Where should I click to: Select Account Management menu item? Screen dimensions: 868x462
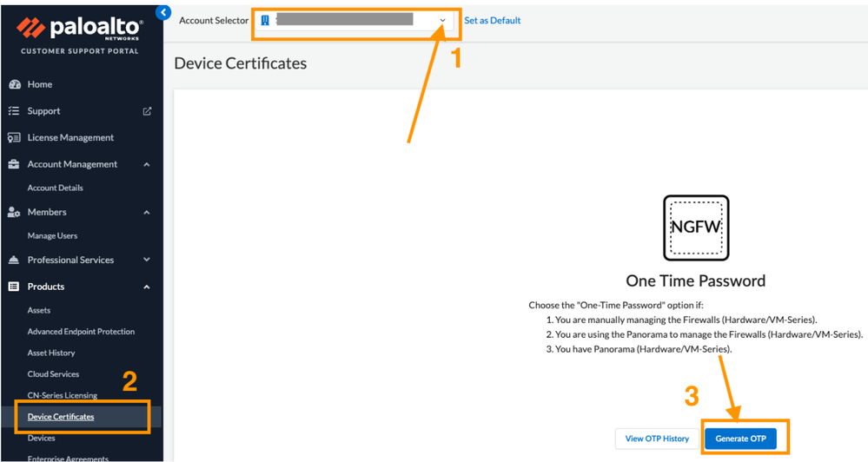[x=72, y=164]
